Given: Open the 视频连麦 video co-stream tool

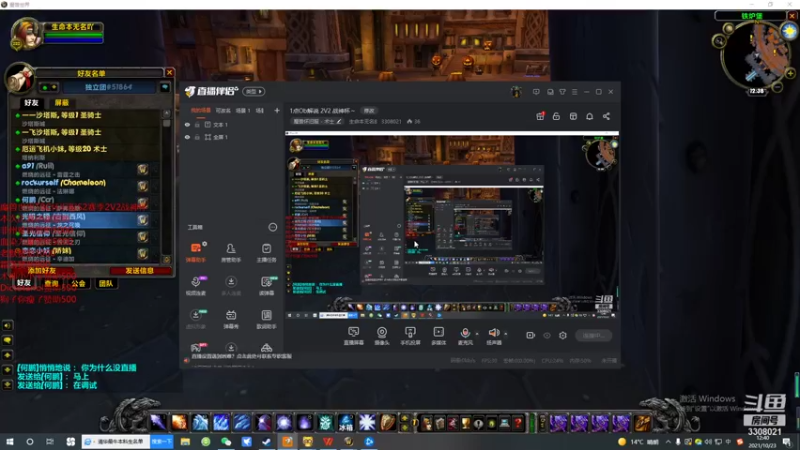Looking at the screenshot, I should 195,285.
